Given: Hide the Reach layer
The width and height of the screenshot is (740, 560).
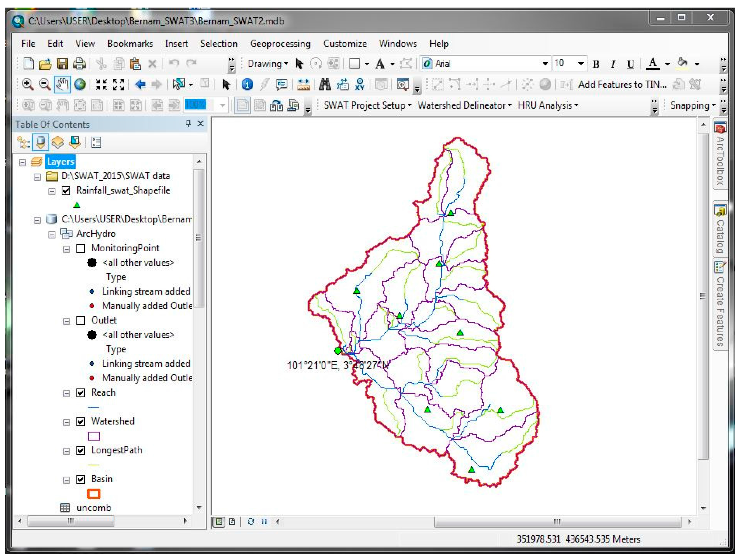Looking at the screenshot, I should 81,393.
